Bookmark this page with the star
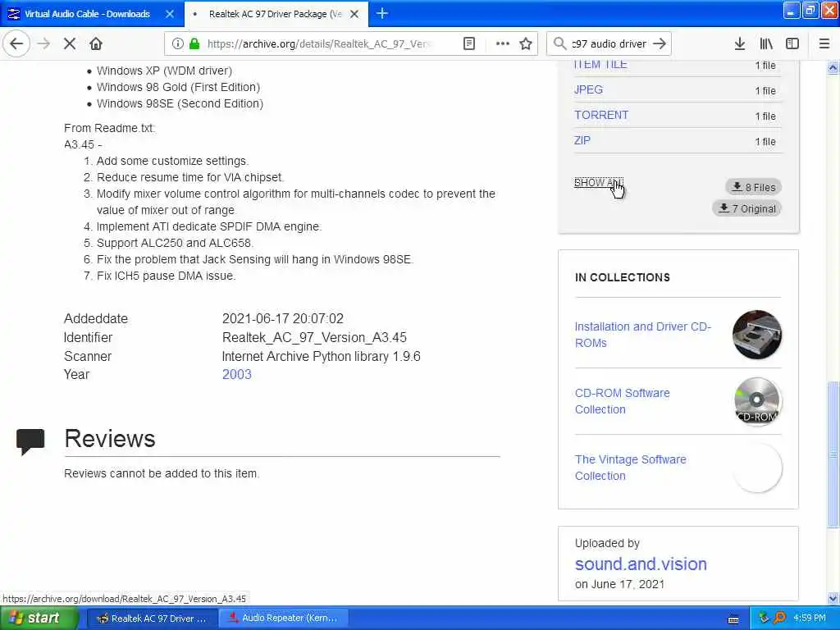The image size is (840, 630). [x=526, y=43]
